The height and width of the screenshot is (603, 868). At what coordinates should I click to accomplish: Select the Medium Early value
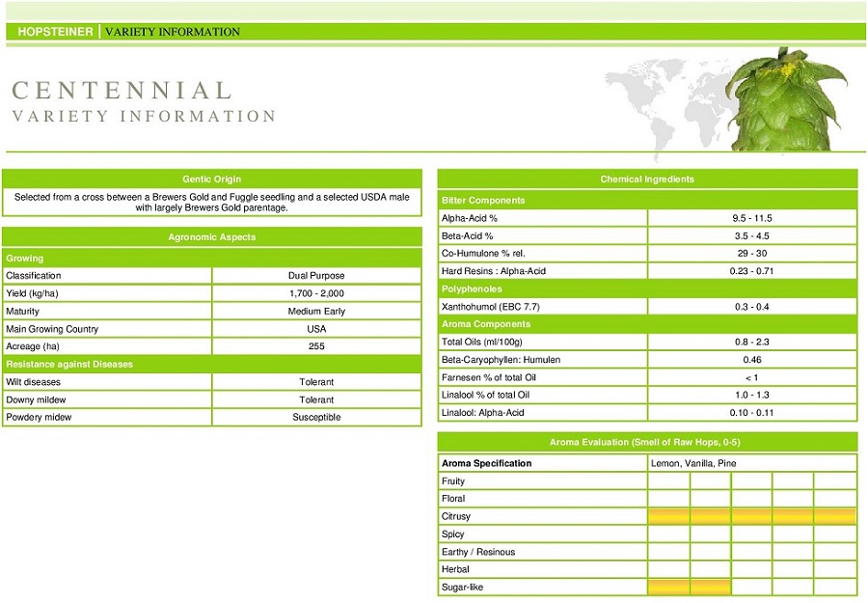pos(316,311)
